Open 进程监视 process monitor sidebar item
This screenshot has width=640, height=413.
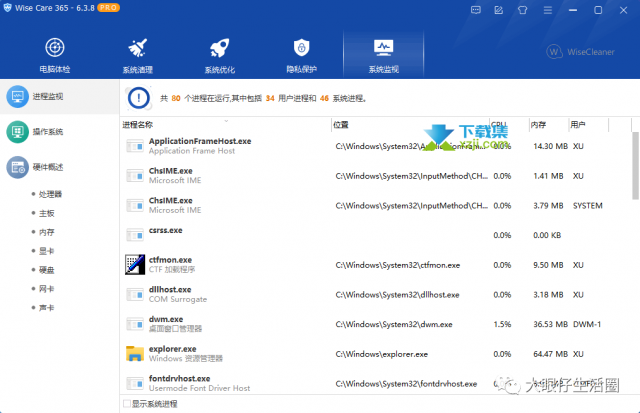(60, 97)
